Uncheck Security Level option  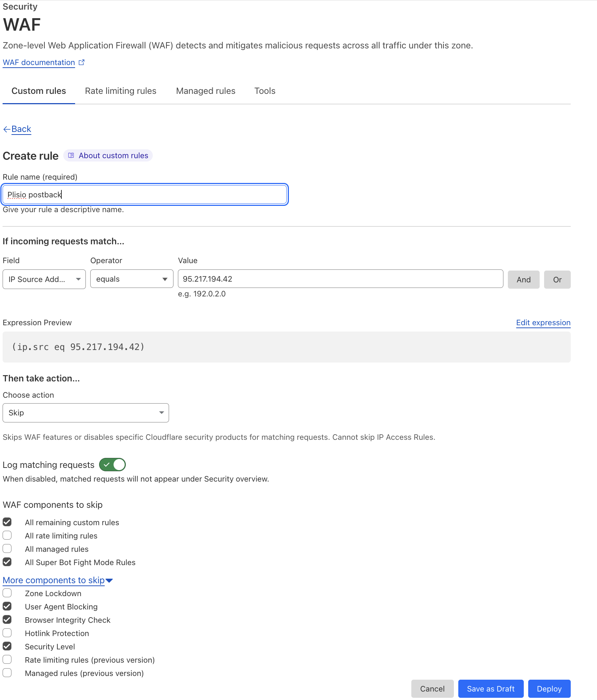[7, 646]
